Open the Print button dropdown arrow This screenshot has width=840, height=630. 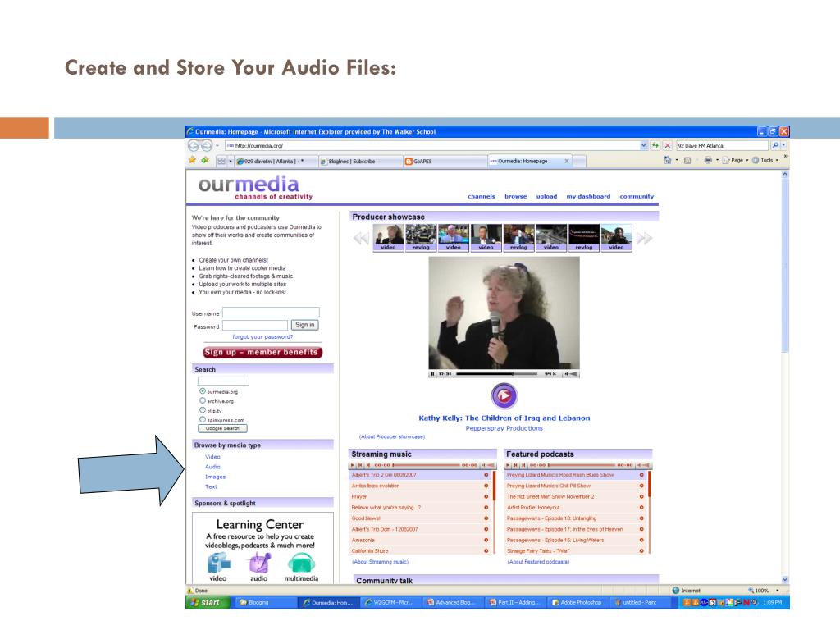coord(717,160)
